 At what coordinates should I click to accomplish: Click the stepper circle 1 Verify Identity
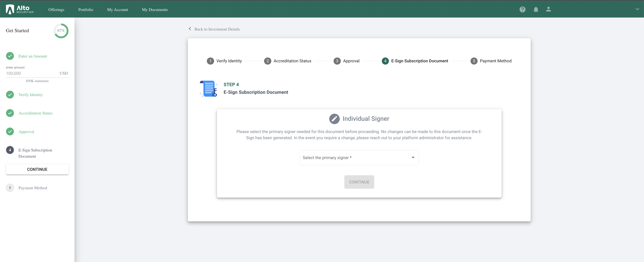pyautogui.click(x=210, y=61)
